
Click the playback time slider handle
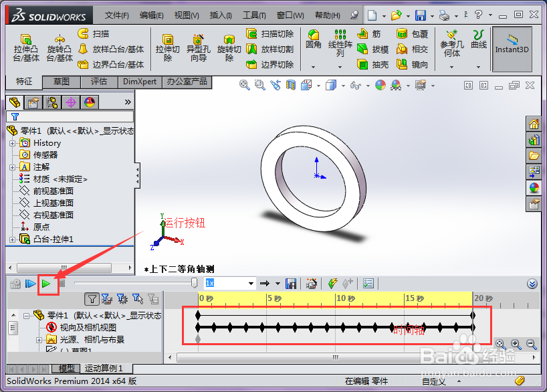(195, 283)
